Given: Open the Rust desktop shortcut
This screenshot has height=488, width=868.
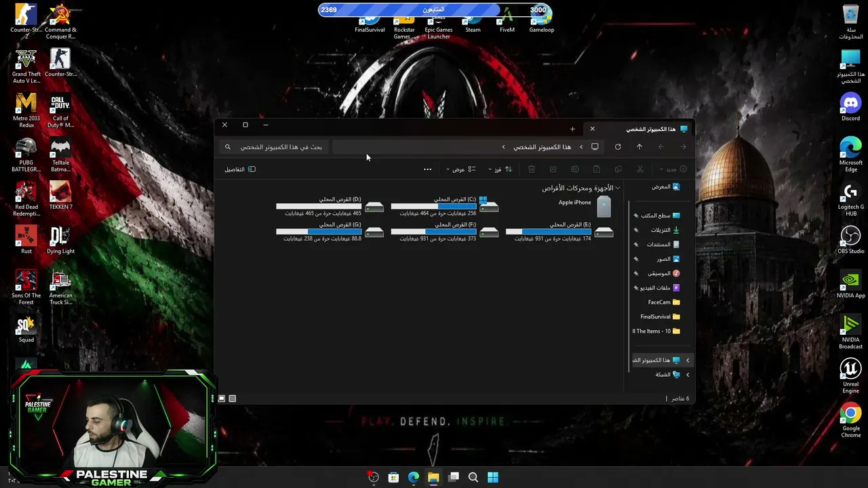Looking at the screenshot, I should coord(26,240).
